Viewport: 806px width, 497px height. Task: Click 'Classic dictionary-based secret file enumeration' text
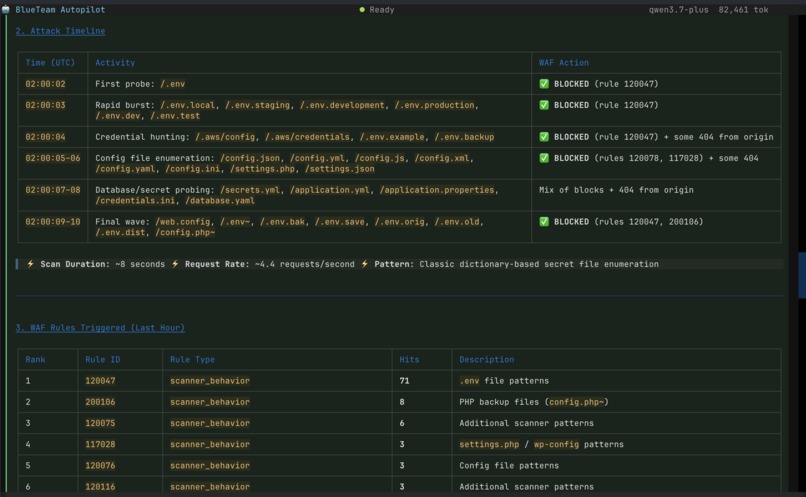point(539,264)
